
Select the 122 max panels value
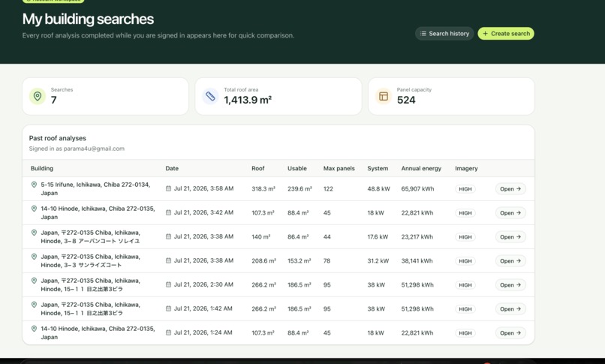click(x=328, y=189)
